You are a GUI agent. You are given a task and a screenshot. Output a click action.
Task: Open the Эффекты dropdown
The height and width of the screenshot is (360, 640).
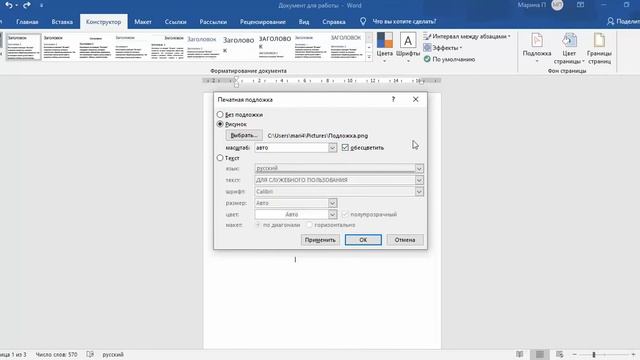[442, 48]
